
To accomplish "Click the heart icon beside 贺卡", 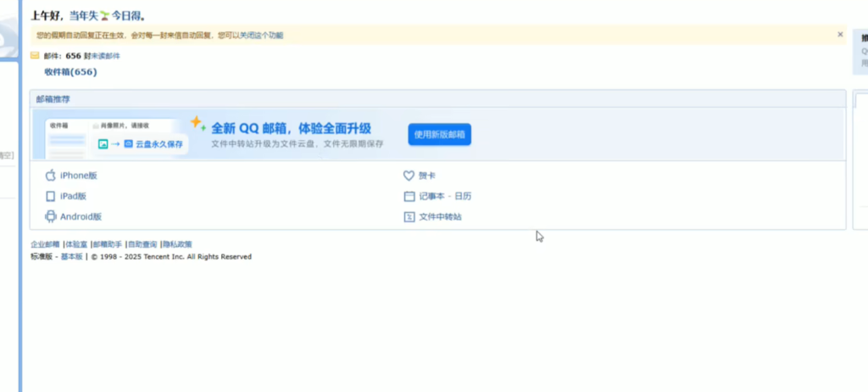I will pyautogui.click(x=409, y=176).
